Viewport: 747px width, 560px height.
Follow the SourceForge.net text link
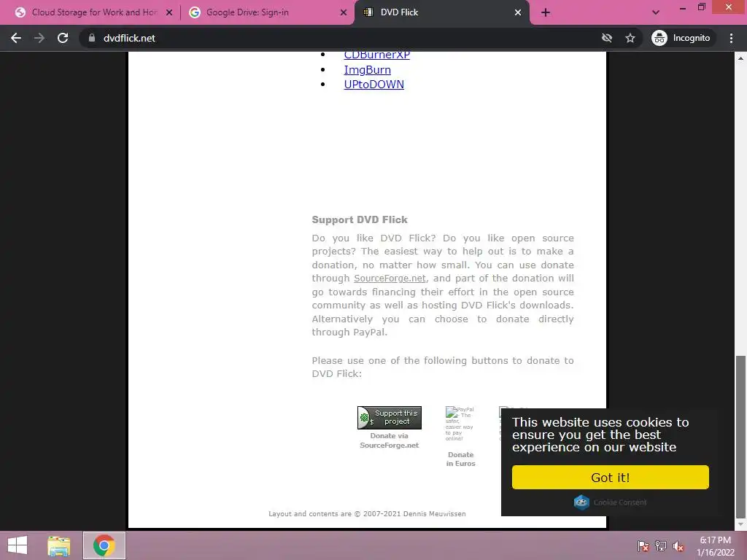[390, 278]
